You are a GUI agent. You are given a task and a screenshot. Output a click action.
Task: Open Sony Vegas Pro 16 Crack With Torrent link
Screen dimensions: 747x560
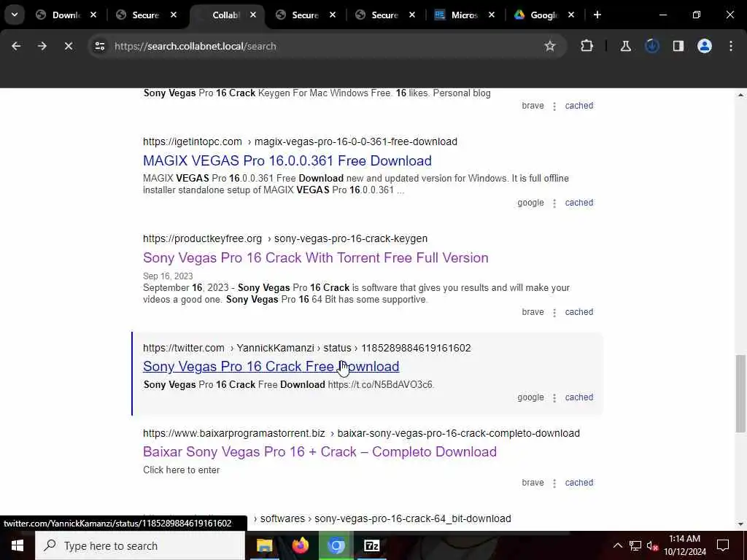point(315,257)
